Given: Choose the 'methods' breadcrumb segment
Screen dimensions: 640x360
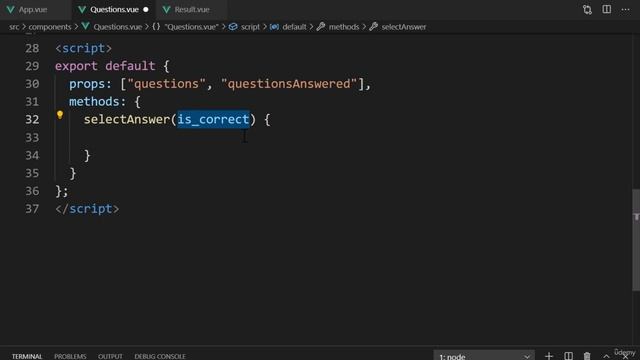Looking at the screenshot, I should [x=344, y=27].
